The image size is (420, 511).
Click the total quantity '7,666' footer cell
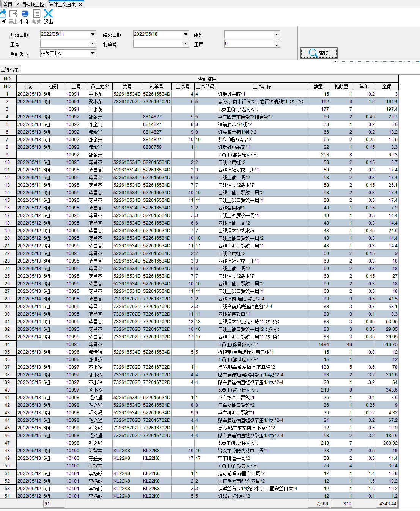(318, 504)
